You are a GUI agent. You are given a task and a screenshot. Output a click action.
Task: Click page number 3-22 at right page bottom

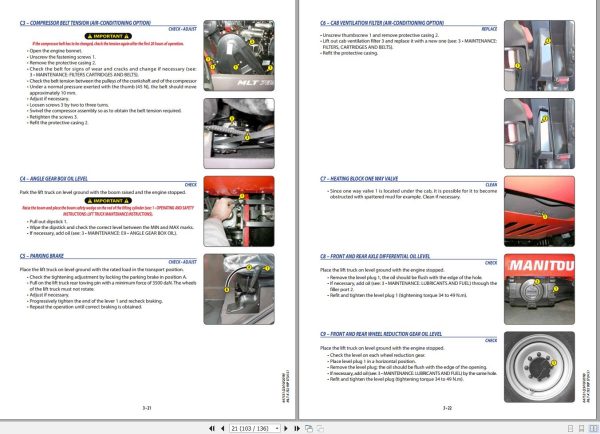pos(447,408)
